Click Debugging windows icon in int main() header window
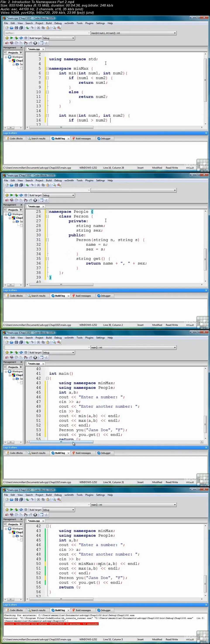Image resolution: width=210 pixels, height=644 pixels. pos(41,357)
